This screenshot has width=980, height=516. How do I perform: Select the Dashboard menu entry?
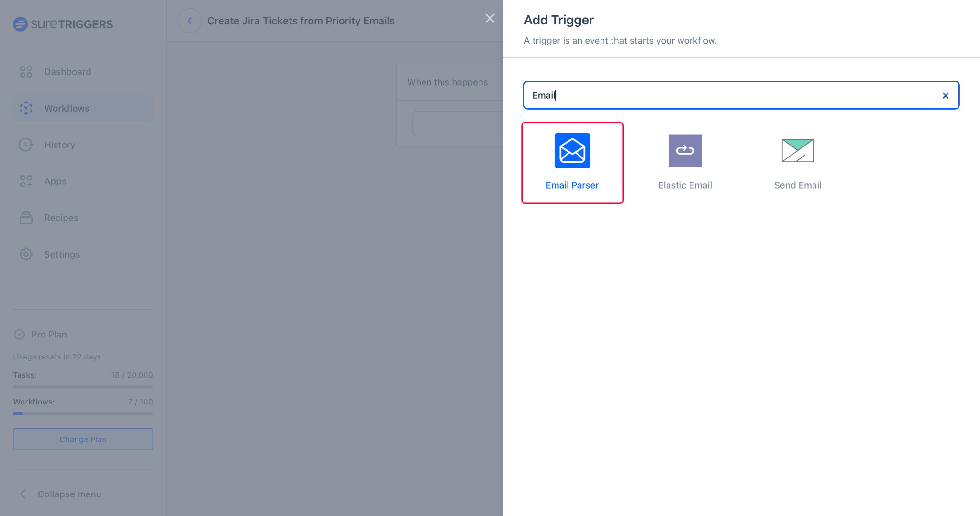67,71
